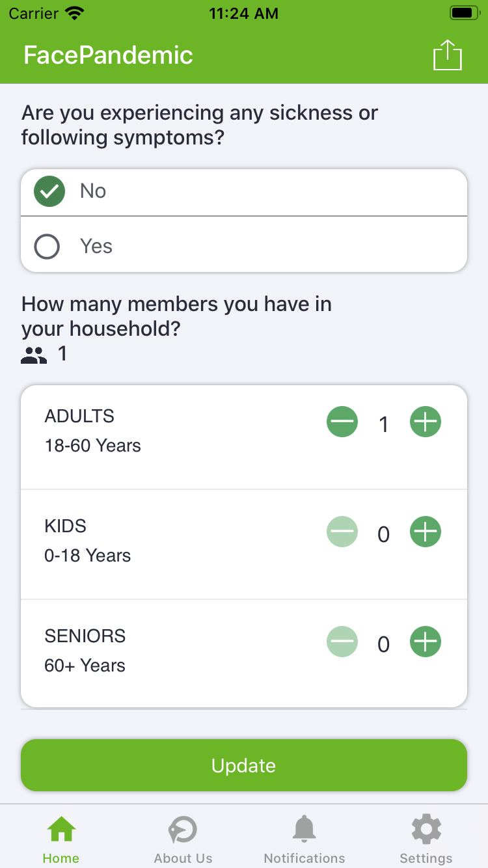Open the Notifications bell tab
The image size is (488, 868).
tap(305, 839)
